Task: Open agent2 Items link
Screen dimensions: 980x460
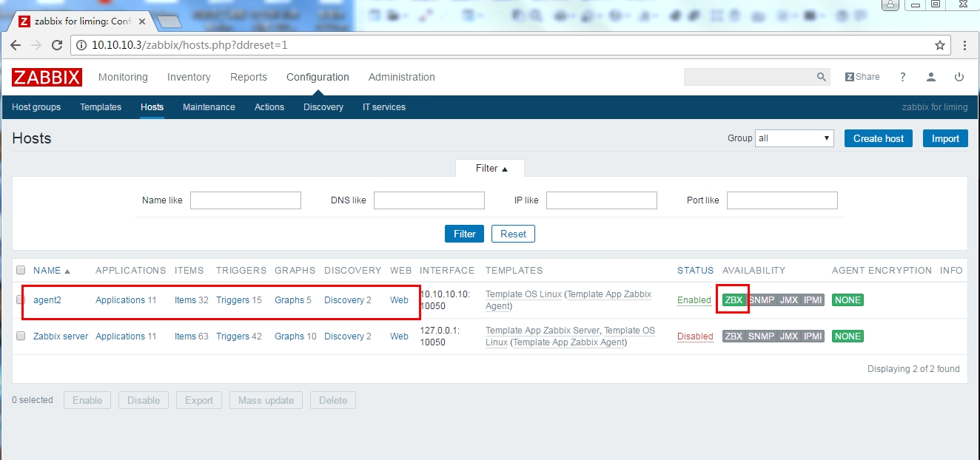Action: point(185,300)
